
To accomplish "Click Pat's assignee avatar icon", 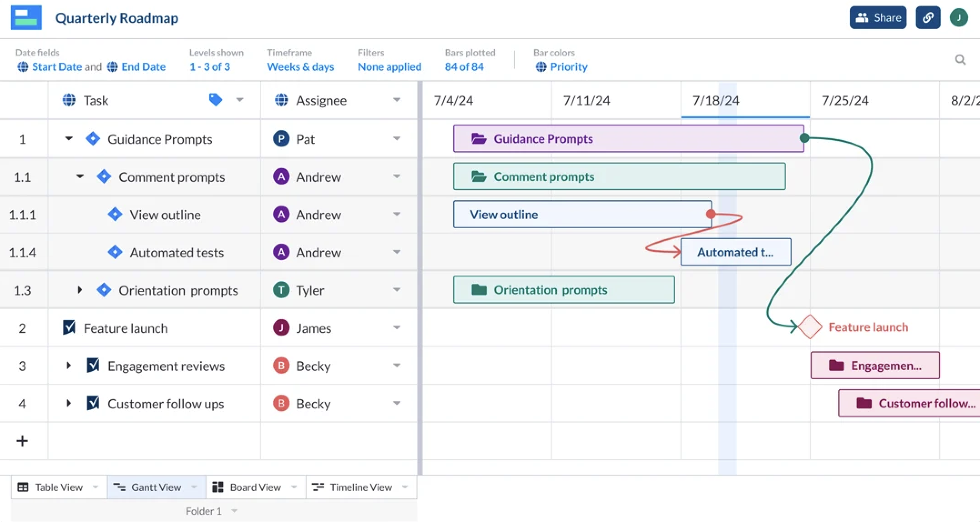I will click(x=281, y=139).
